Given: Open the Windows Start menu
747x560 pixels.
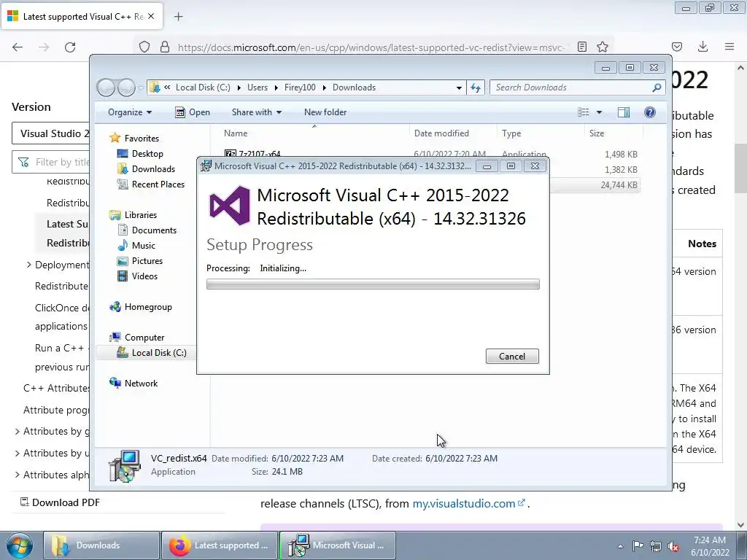Looking at the screenshot, I should [19, 545].
